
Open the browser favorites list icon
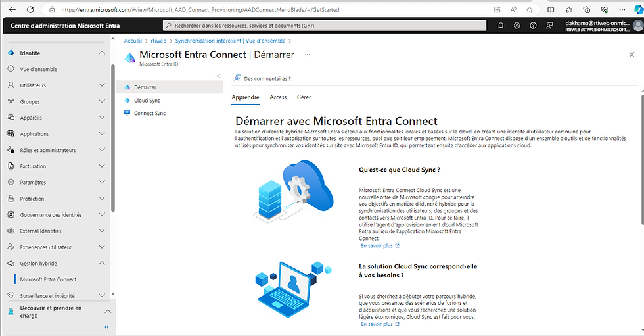(568, 9)
